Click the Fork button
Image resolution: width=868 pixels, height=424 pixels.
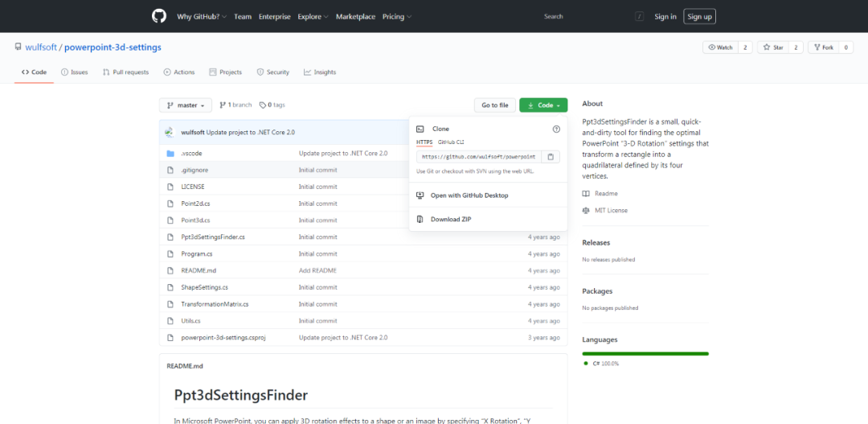point(824,47)
